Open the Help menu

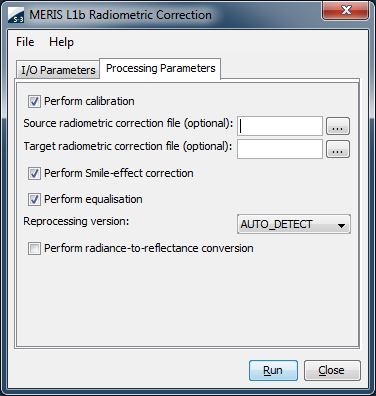[x=61, y=42]
